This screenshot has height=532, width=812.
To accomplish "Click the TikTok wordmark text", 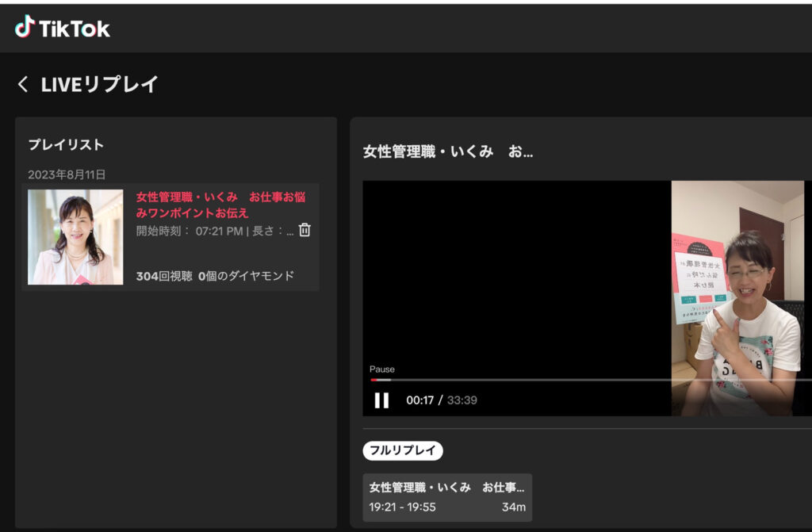I will click(x=75, y=29).
